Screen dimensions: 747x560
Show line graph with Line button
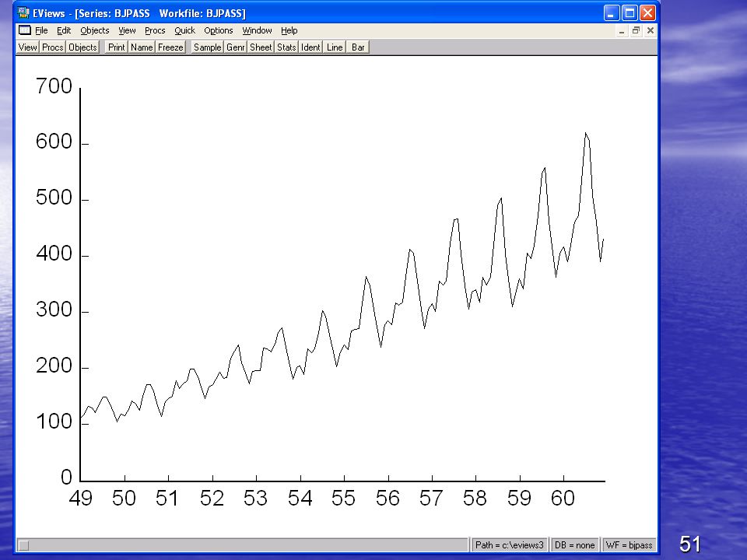click(335, 47)
